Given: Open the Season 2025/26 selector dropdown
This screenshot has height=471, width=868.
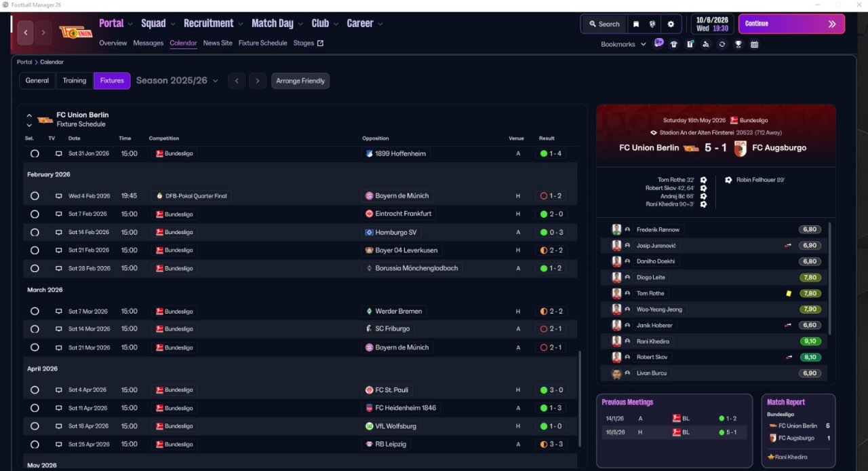Looking at the screenshot, I should point(177,81).
